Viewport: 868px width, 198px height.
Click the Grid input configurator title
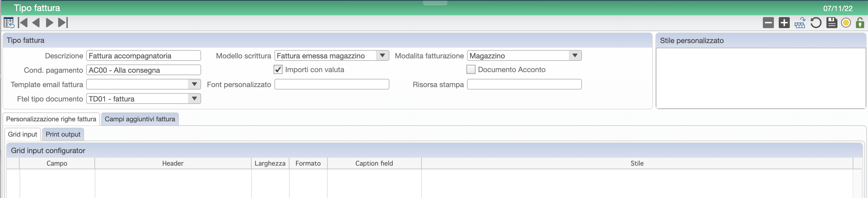click(48, 151)
